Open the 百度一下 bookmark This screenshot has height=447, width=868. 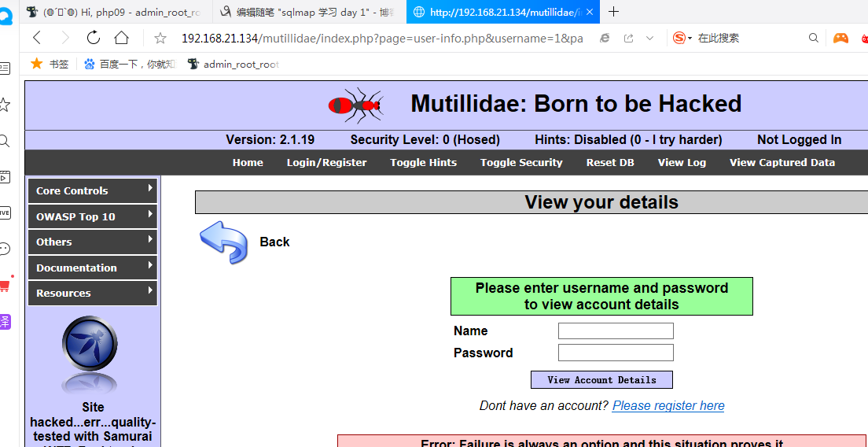pos(130,65)
